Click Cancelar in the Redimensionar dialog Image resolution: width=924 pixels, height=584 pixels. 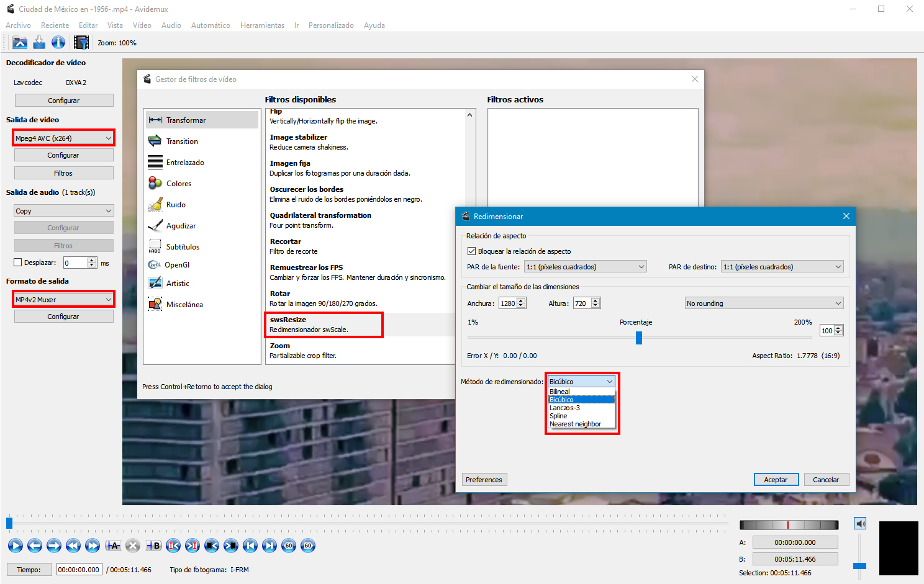[x=826, y=480]
